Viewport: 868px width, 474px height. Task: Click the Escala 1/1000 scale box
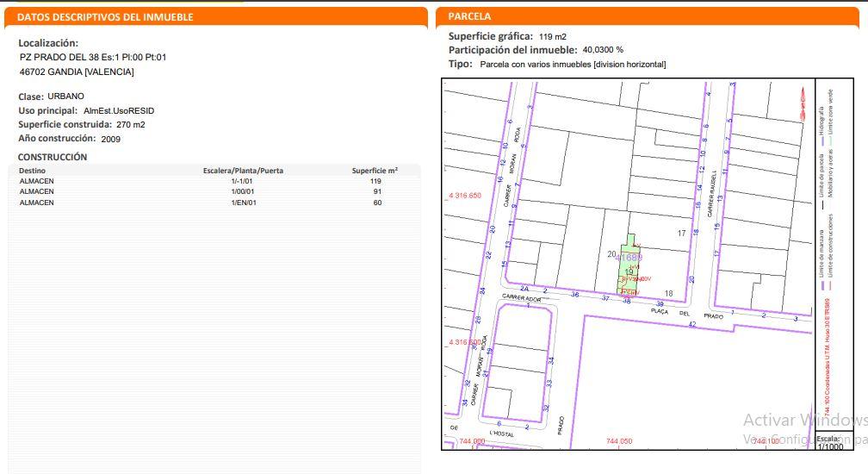(832, 441)
